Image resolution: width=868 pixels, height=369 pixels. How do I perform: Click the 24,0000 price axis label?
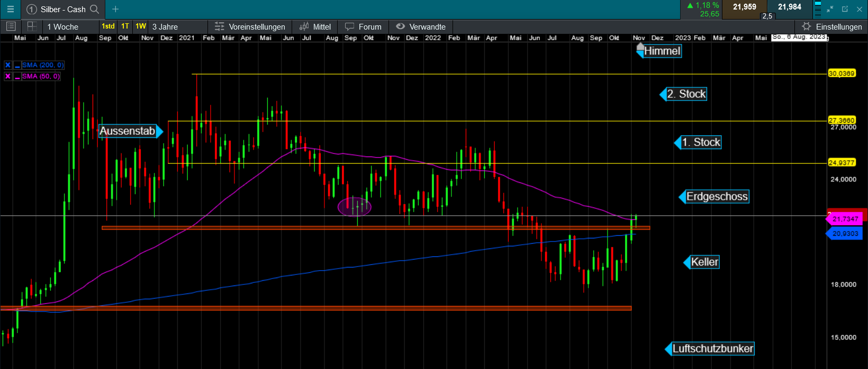(x=844, y=179)
